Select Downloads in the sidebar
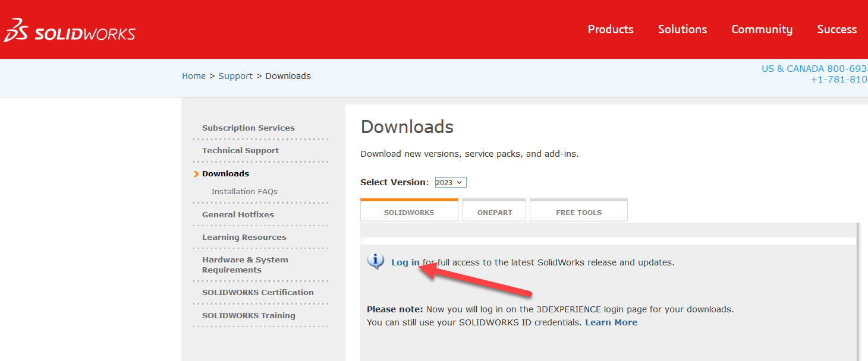This screenshot has height=361, width=868. pos(225,173)
